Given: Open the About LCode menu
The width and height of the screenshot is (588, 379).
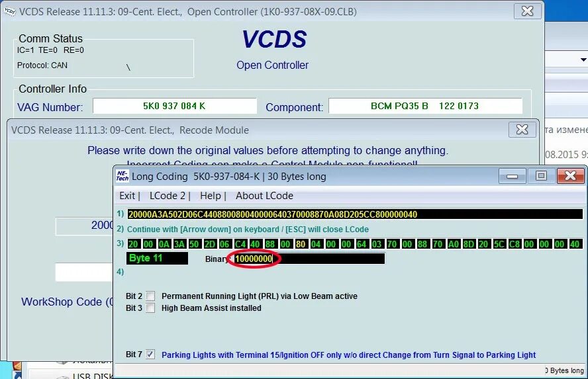Looking at the screenshot, I should pyautogui.click(x=264, y=196).
